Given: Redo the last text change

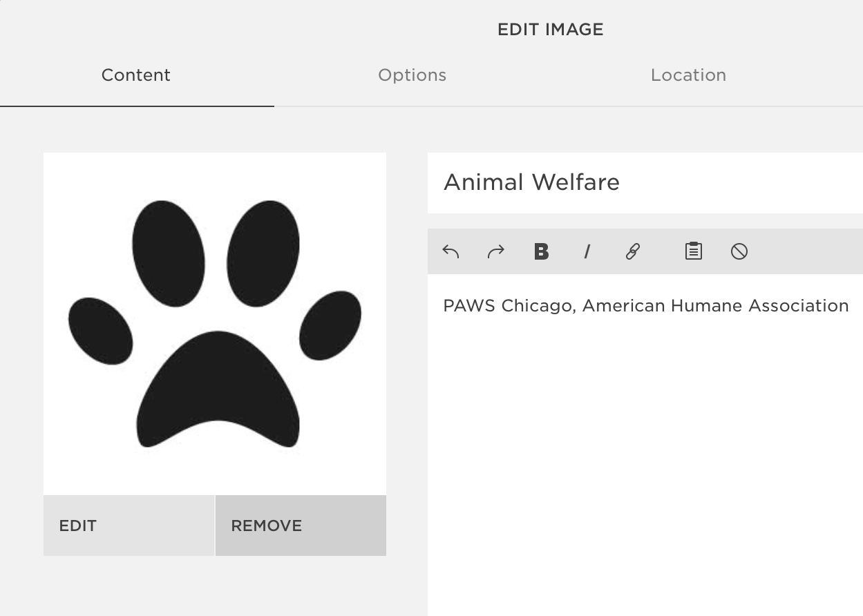Looking at the screenshot, I should tap(496, 251).
